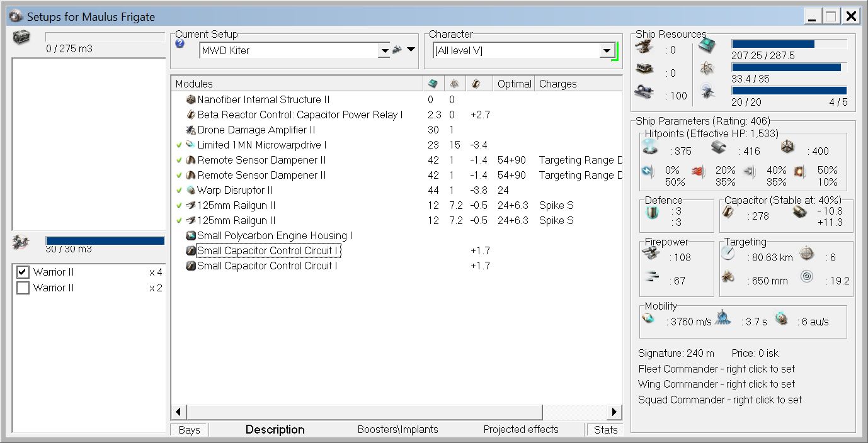Switch to the Boosters\Implants tab
Image resolution: width=868 pixels, height=443 pixels.
[397, 430]
